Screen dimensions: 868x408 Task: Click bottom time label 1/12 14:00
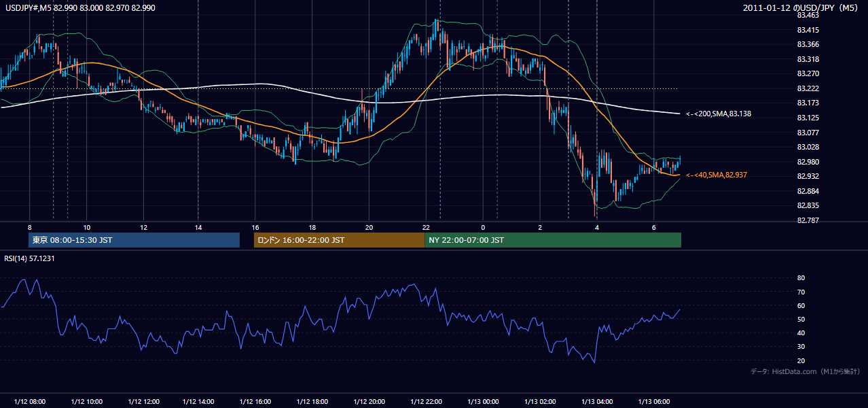(x=199, y=402)
